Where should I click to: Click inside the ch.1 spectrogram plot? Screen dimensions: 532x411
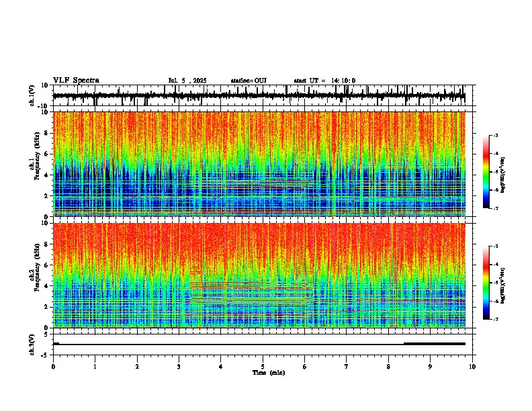click(x=259, y=164)
